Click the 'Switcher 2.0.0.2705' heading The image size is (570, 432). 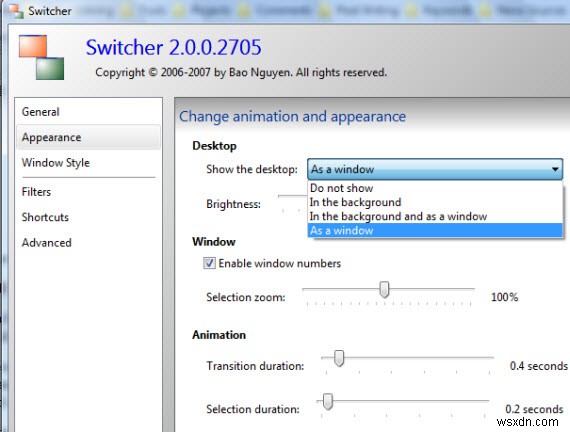coord(173,48)
